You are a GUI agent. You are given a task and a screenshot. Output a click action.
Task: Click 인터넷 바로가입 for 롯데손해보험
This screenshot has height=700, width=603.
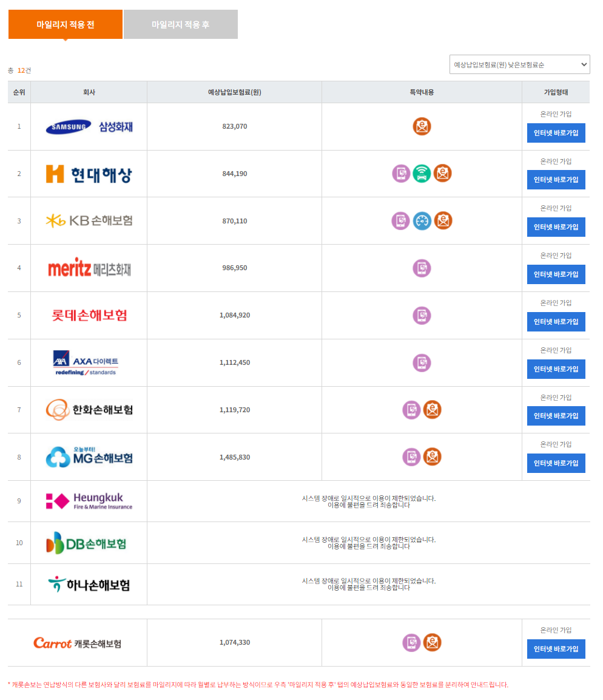(x=556, y=322)
